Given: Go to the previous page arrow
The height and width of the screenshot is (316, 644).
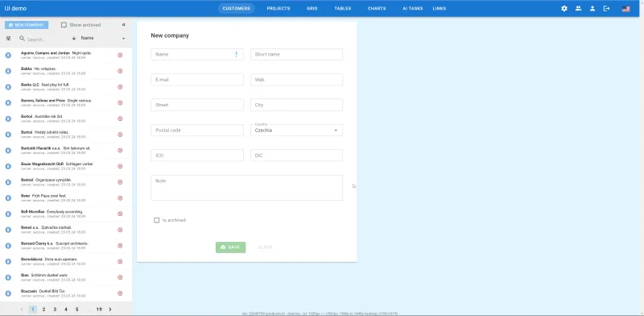Looking at the screenshot, I should (x=22, y=309).
